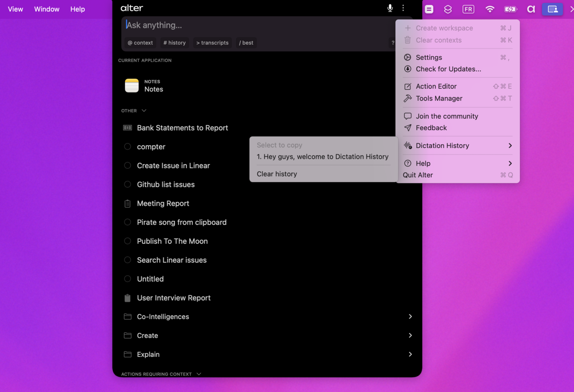Click the Alter 'a' menu bar icon
The height and width of the screenshot is (392, 574).
click(x=531, y=9)
